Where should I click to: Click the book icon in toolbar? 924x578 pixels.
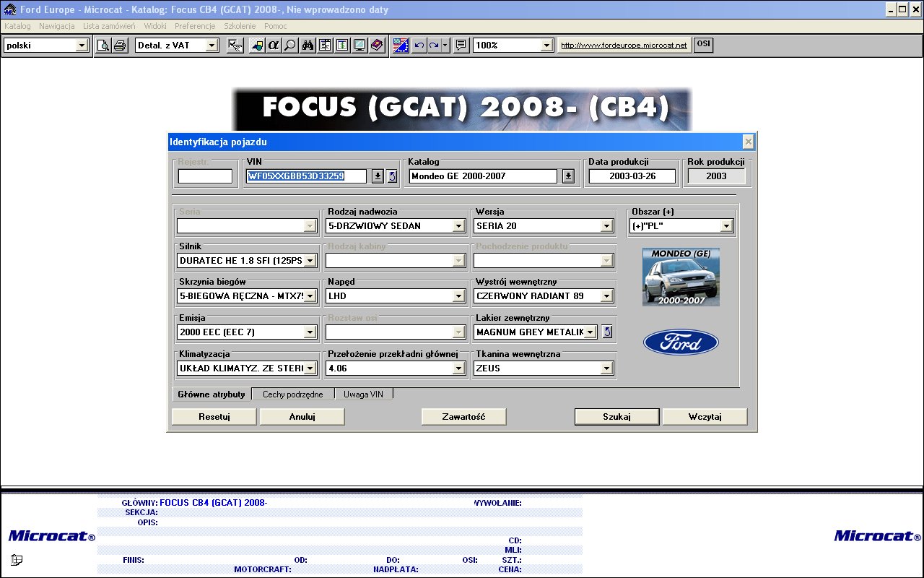(x=377, y=46)
